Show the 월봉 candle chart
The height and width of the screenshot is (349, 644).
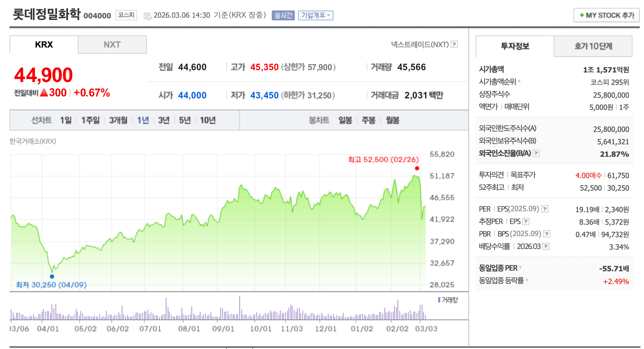[393, 120]
